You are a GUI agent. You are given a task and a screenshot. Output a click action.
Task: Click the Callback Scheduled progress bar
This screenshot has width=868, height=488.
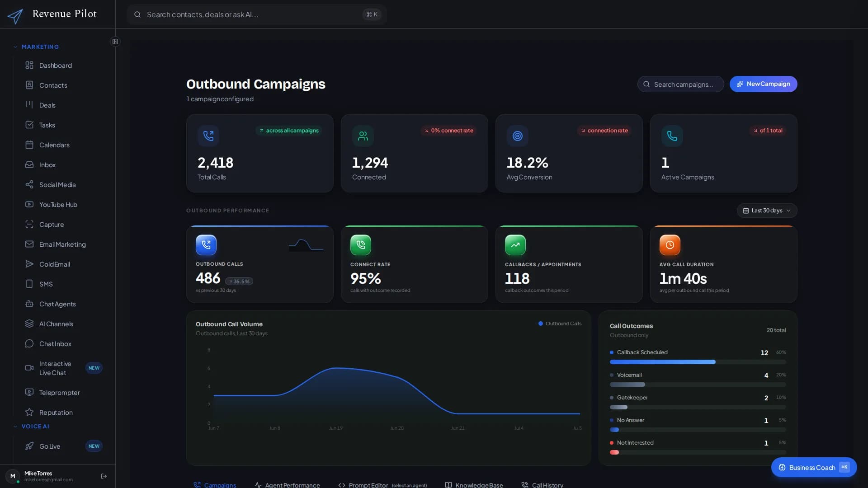(698, 362)
